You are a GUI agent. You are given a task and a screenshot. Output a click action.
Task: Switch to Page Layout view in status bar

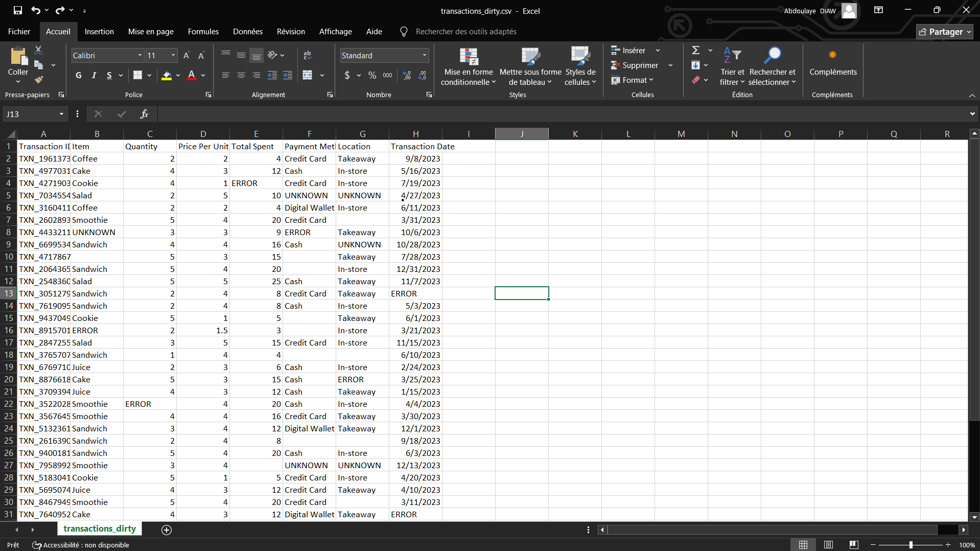point(828,545)
